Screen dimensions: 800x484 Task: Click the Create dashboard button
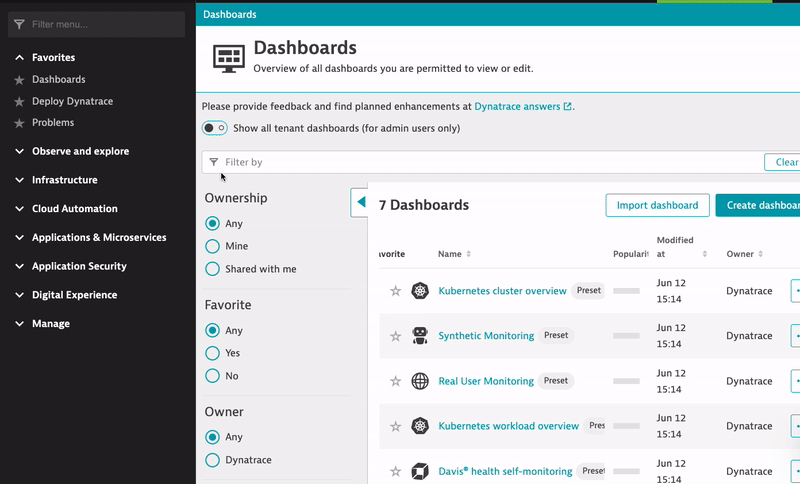tap(758, 205)
